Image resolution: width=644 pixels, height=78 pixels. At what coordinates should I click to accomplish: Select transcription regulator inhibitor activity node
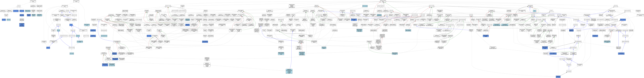pos(39,15)
